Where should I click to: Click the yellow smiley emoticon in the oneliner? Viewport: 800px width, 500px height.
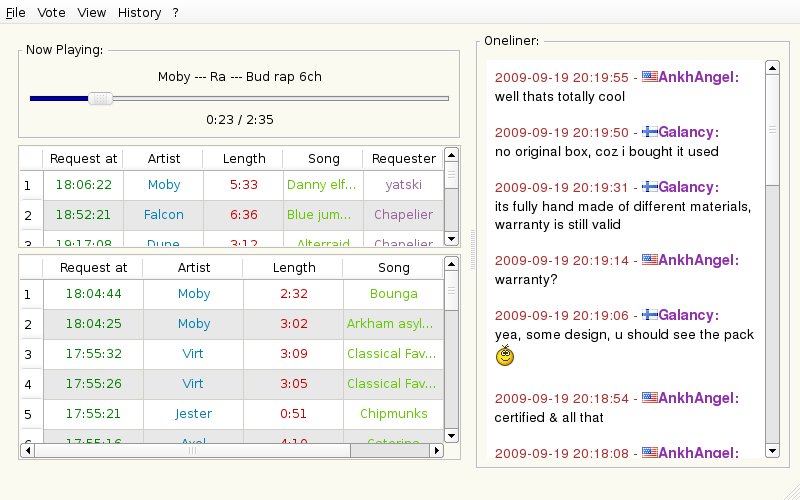click(x=505, y=355)
